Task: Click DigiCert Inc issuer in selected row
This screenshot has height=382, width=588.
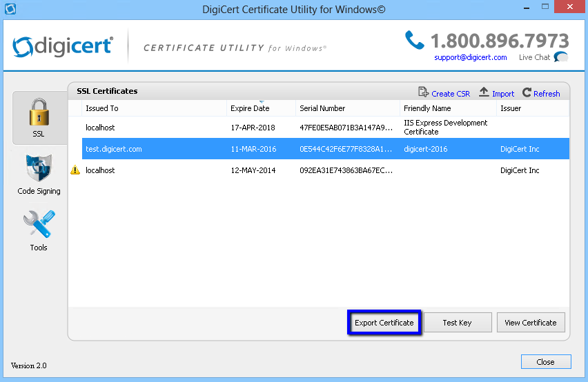Action: pos(520,149)
